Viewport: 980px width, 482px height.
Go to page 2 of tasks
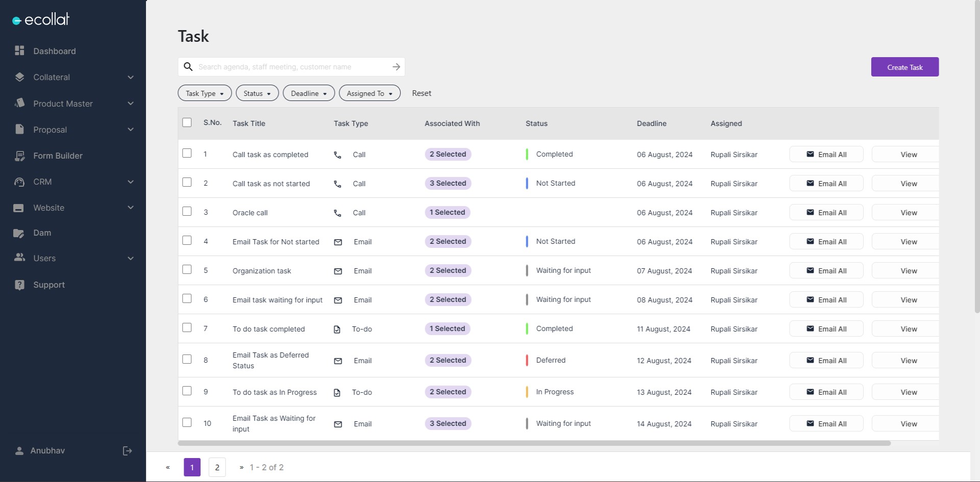(x=217, y=467)
